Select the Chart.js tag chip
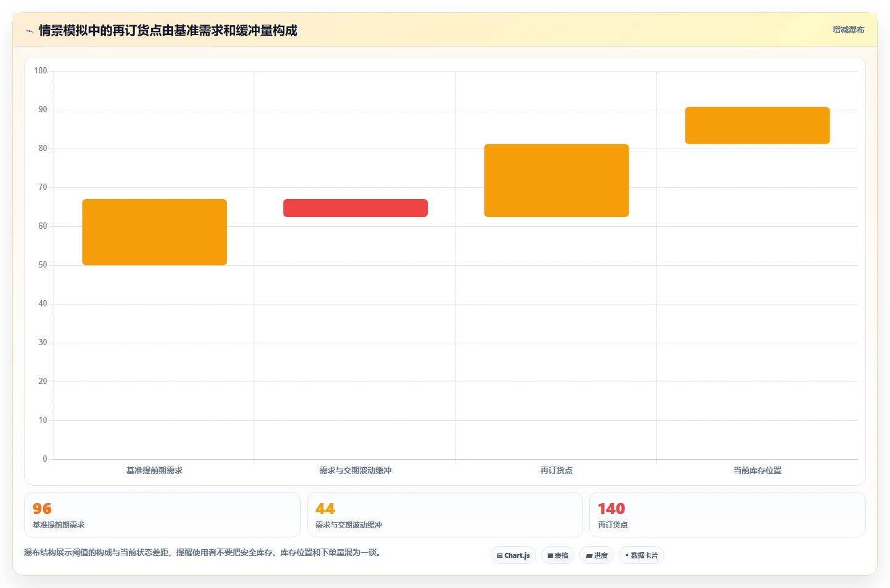This screenshot has width=890, height=588. point(513,555)
